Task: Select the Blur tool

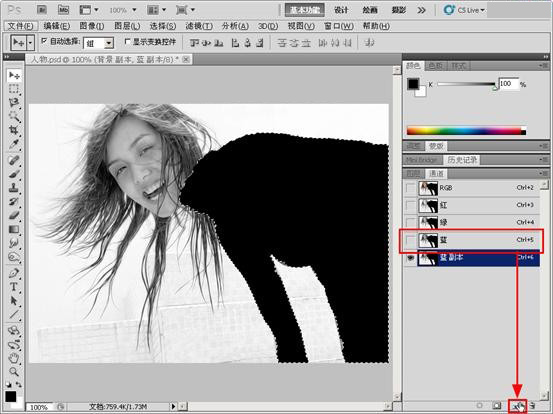Action: 14,243
